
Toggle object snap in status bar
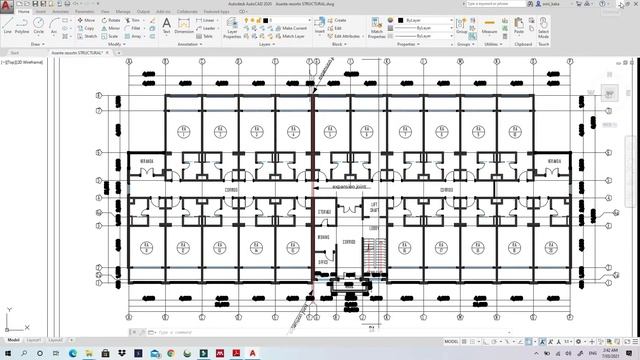[x=529, y=342]
